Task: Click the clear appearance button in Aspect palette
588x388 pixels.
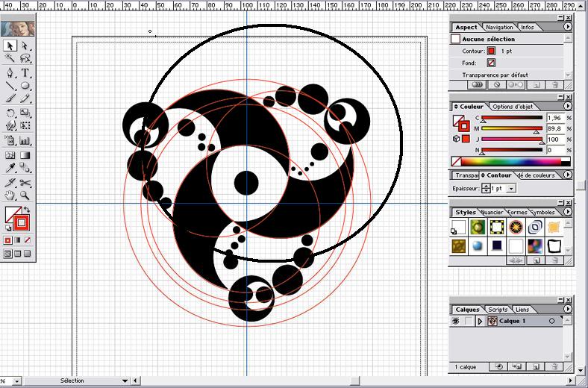Action: (497, 85)
